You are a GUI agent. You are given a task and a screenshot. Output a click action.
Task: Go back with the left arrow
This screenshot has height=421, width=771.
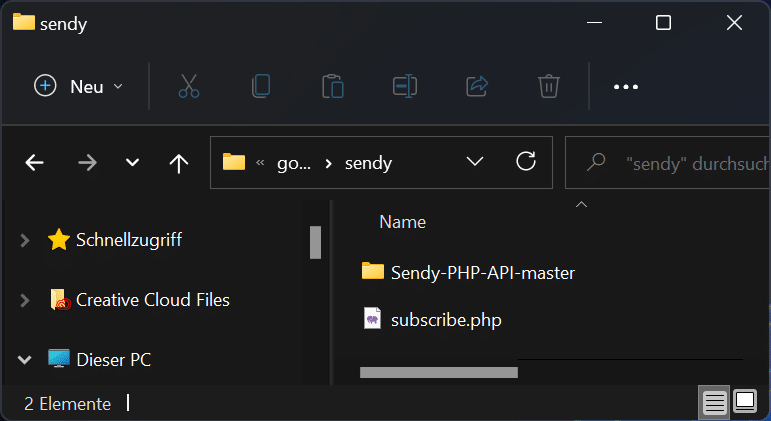click(34, 162)
